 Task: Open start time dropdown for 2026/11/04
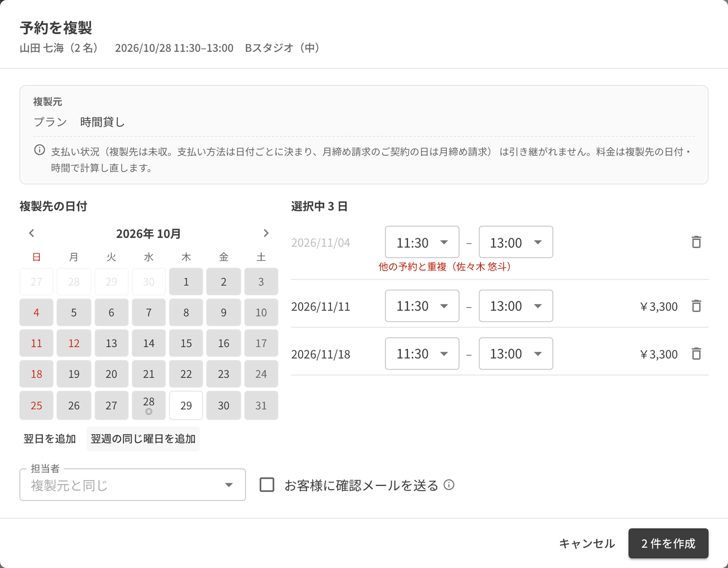(422, 242)
